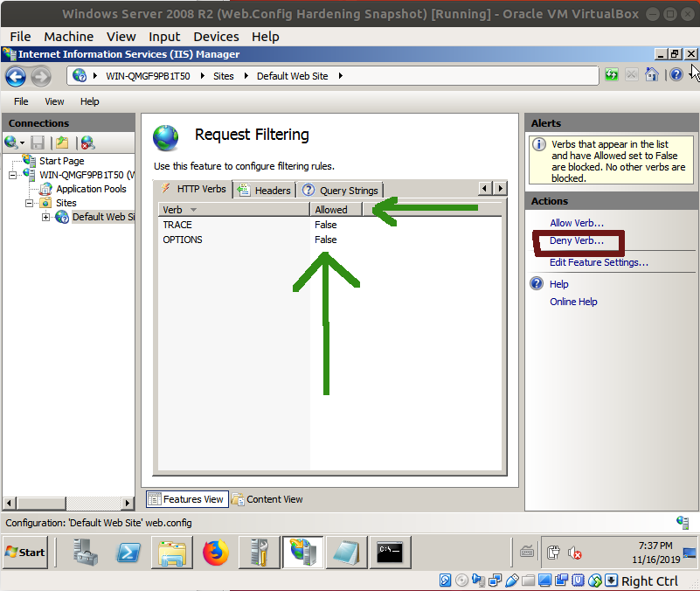Select the OPTIONS verb row
Screen dimensions: 700x591
[x=330, y=240]
